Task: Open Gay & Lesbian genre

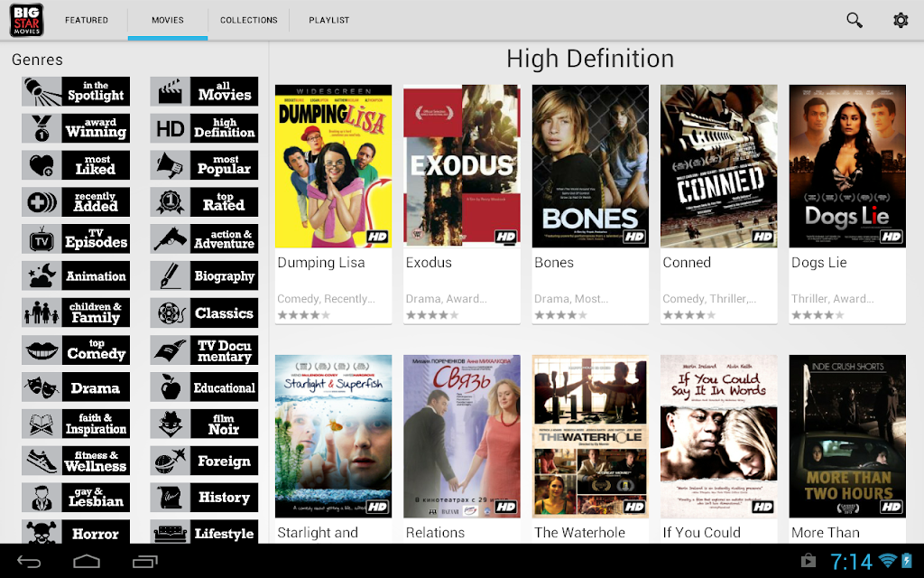Action: [x=76, y=498]
